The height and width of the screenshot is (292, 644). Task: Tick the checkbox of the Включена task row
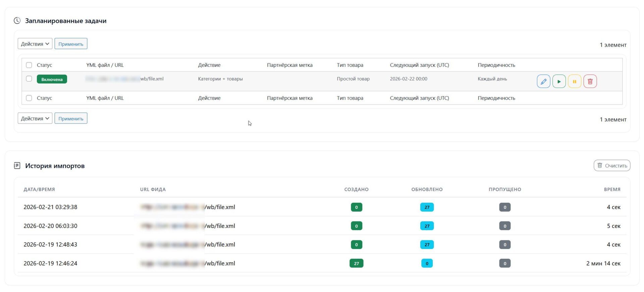click(x=29, y=79)
